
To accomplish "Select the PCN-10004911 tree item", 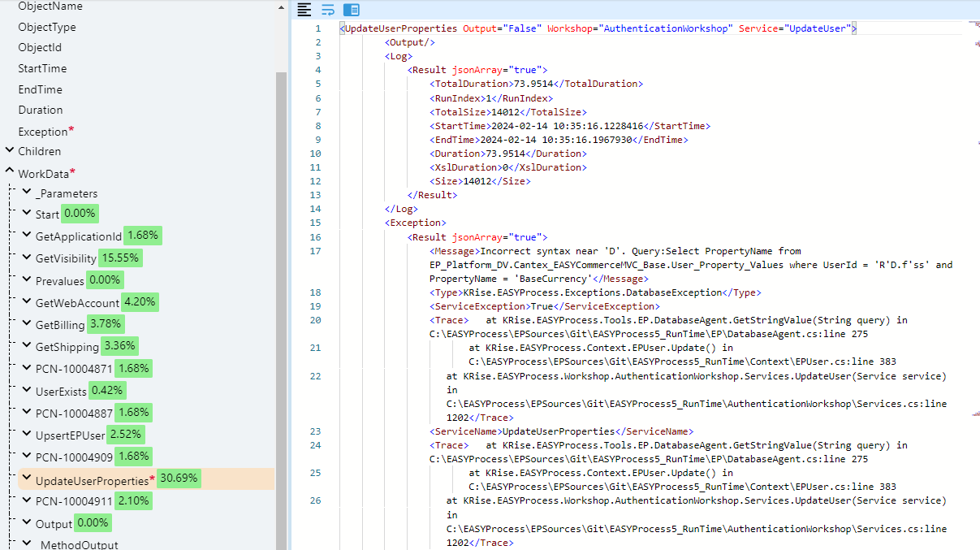I will coord(75,501).
